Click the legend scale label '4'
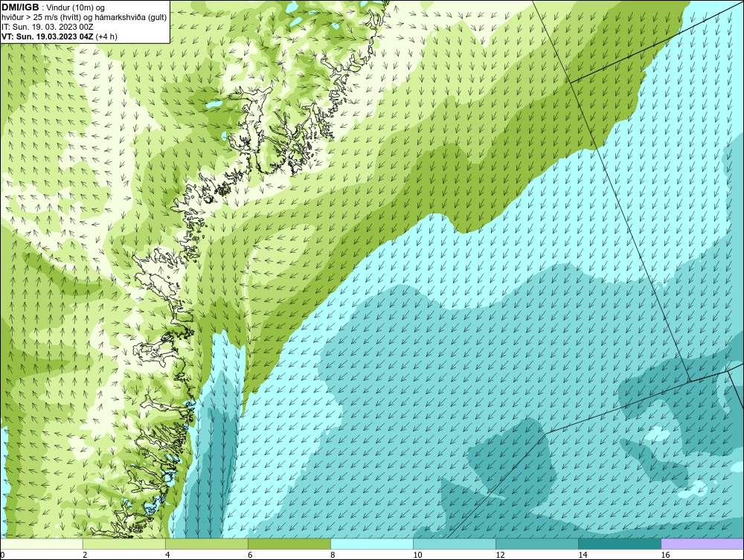 (167, 555)
